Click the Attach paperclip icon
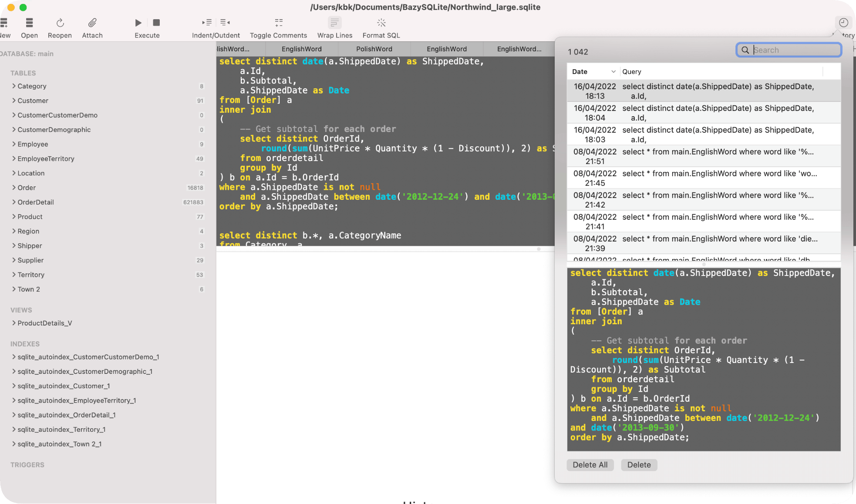 (x=92, y=23)
